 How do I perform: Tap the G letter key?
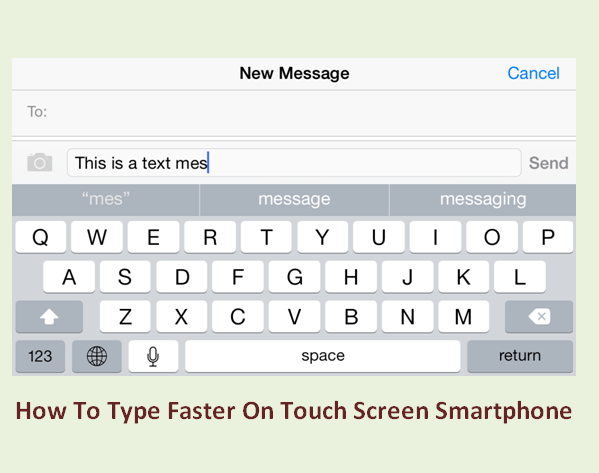pos(294,277)
